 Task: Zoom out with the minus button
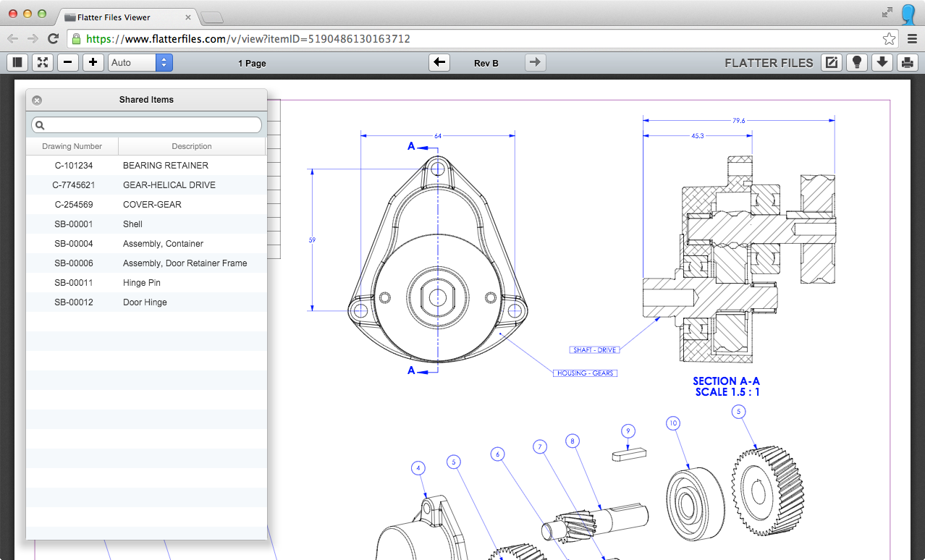pos(68,63)
